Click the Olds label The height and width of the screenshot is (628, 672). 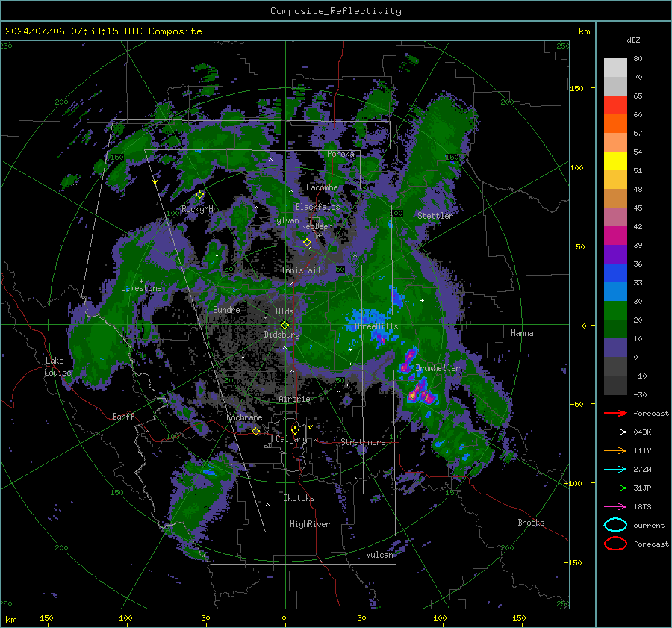[284, 311]
